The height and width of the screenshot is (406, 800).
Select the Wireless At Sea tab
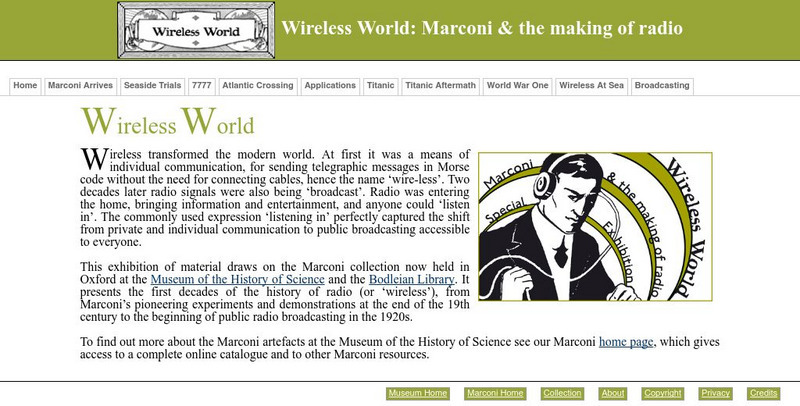point(591,86)
